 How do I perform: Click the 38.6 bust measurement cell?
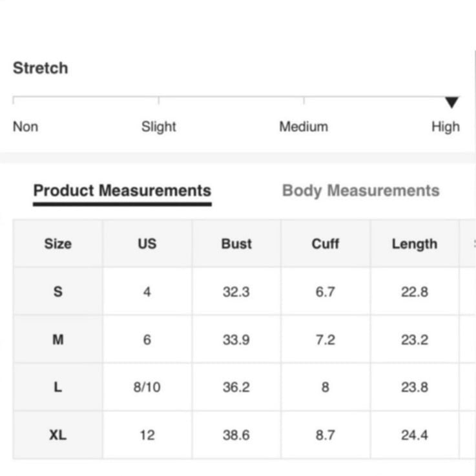(x=236, y=435)
